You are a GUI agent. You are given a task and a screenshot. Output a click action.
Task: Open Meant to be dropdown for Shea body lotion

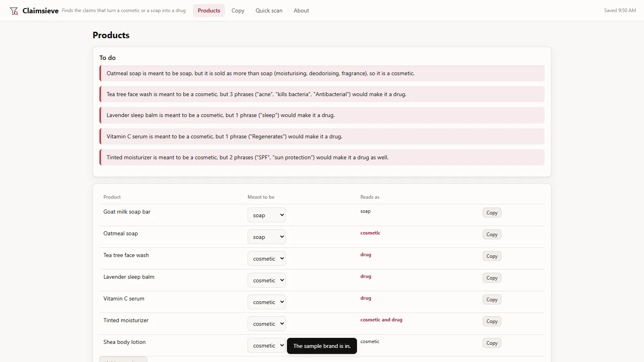(x=266, y=346)
